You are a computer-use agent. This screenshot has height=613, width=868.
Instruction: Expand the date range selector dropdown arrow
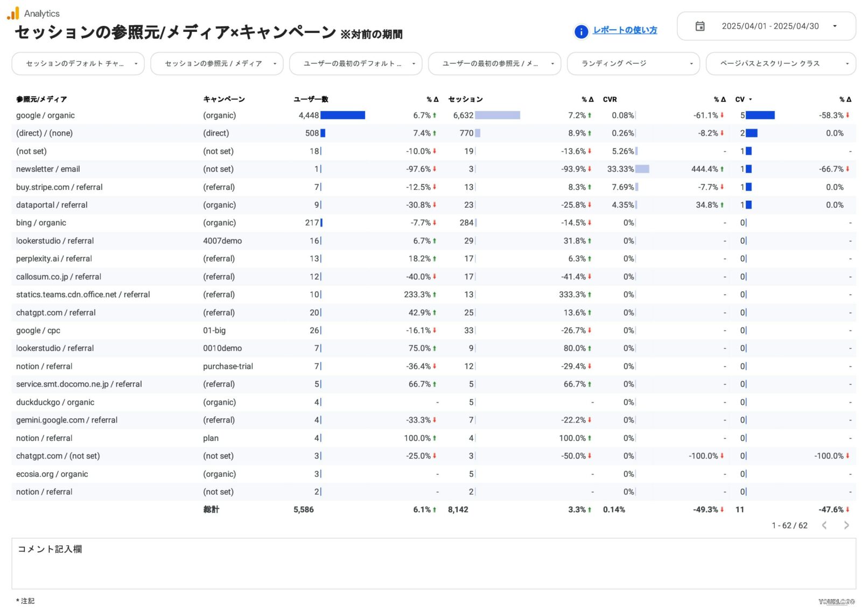coord(836,26)
